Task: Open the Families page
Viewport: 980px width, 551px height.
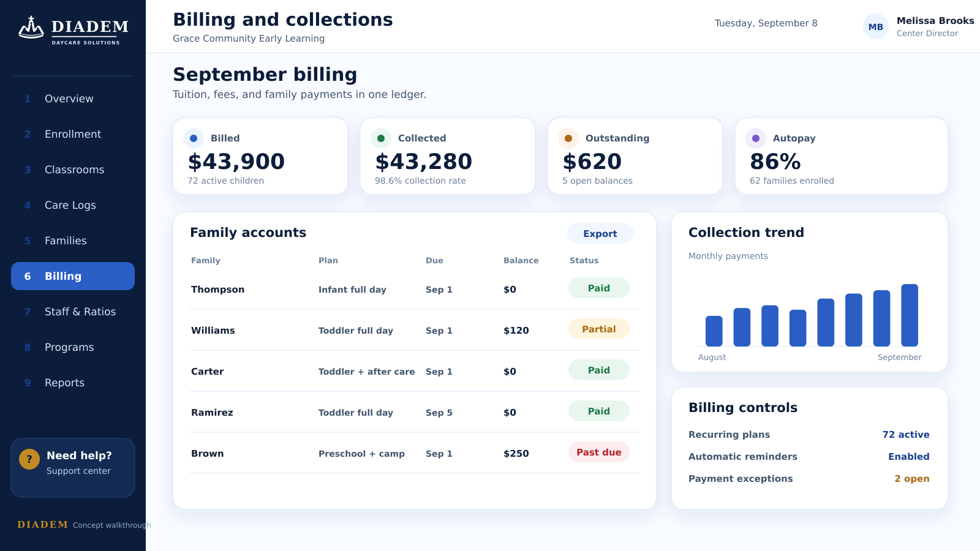Action: [x=73, y=241]
